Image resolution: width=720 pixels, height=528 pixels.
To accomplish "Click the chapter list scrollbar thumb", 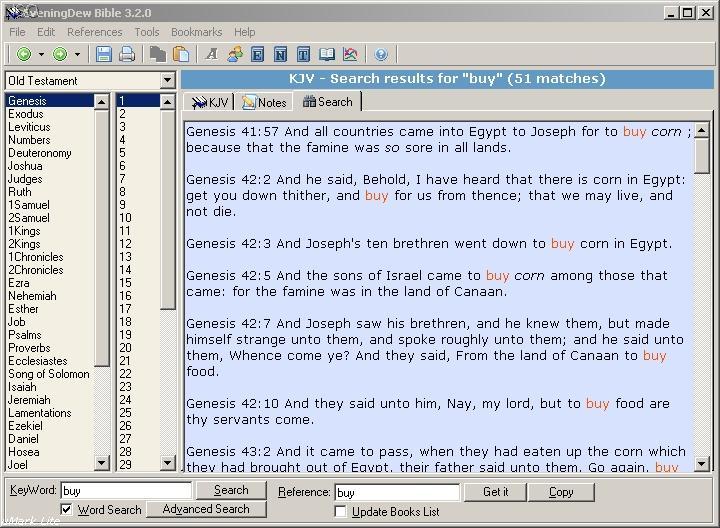I will [168, 209].
